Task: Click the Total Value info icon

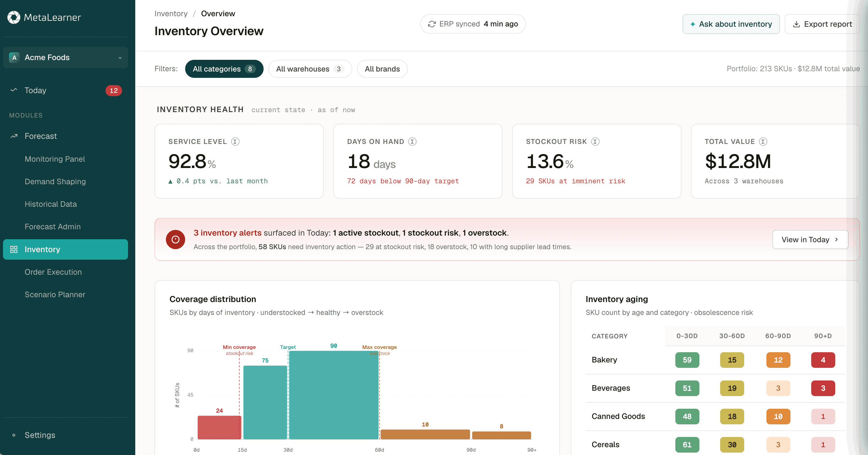Action: (x=763, y=142)
